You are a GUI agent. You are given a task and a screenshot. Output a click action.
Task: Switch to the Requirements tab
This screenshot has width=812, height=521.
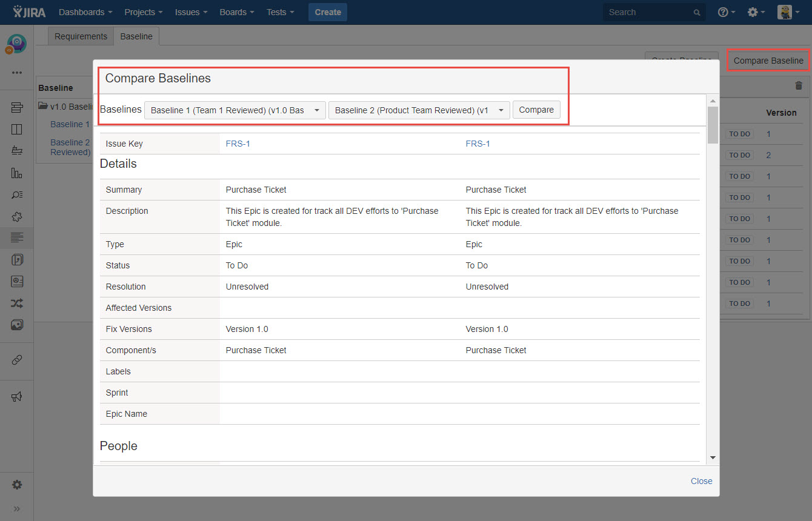pos(81,36)
